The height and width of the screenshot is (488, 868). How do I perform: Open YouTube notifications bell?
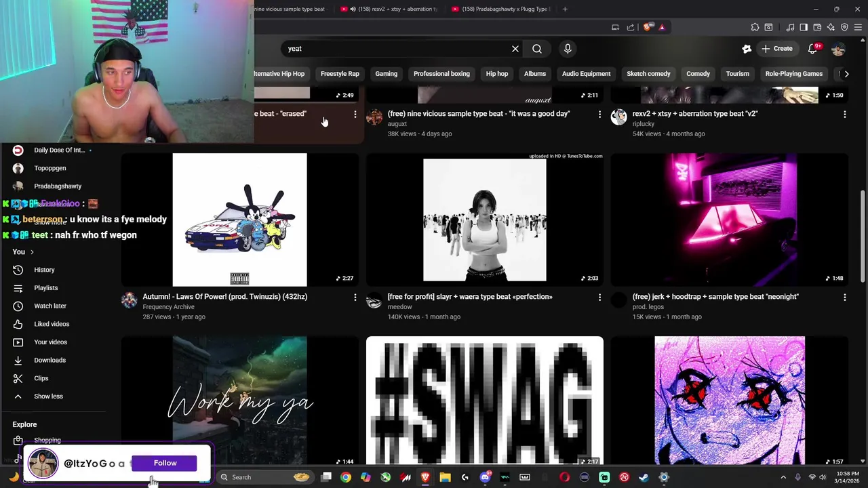(813, 49)
